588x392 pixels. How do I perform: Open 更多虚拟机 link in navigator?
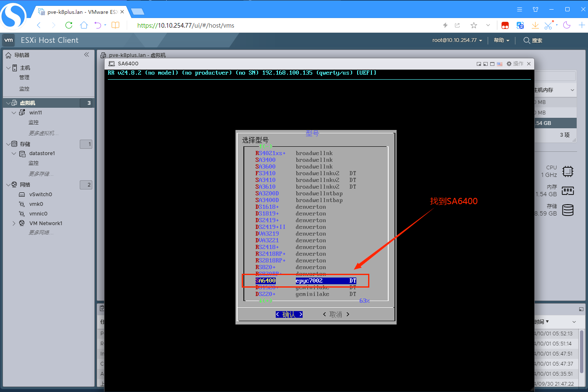(44, 133)
